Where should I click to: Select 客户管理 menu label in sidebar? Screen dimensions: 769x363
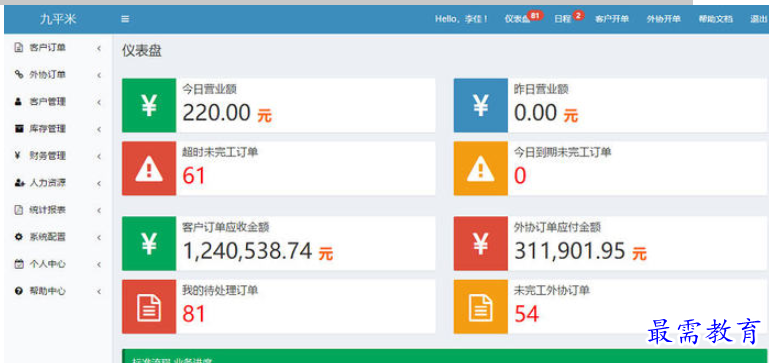point(48,102)
